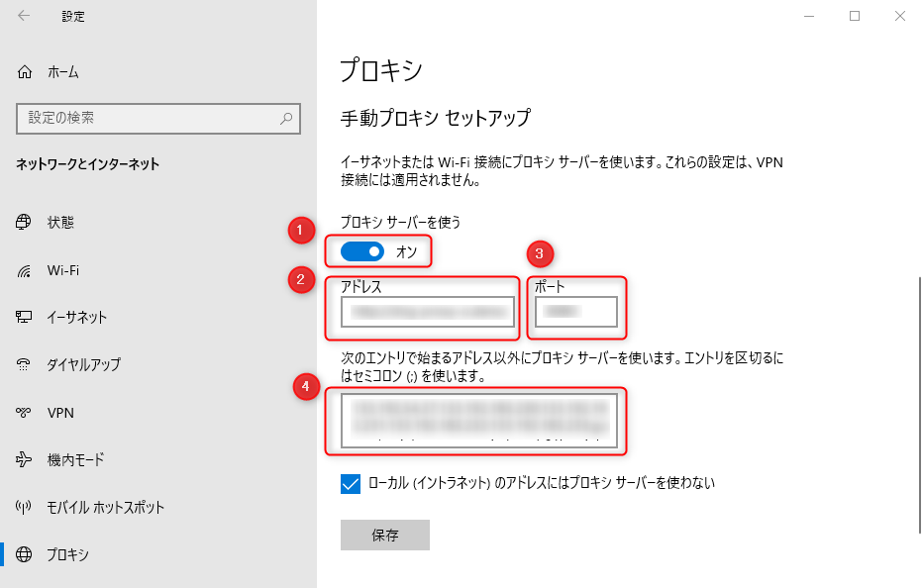Open the VPN icon entry

pos(25,413)
